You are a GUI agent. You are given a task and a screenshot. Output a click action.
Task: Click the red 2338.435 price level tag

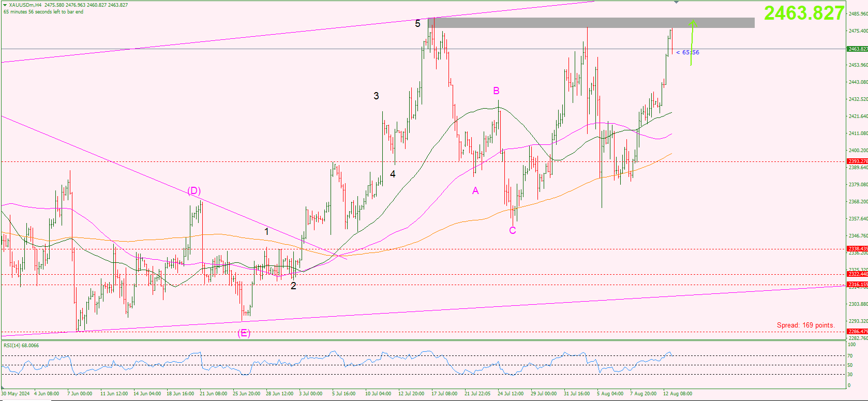(x=857, y=249)
